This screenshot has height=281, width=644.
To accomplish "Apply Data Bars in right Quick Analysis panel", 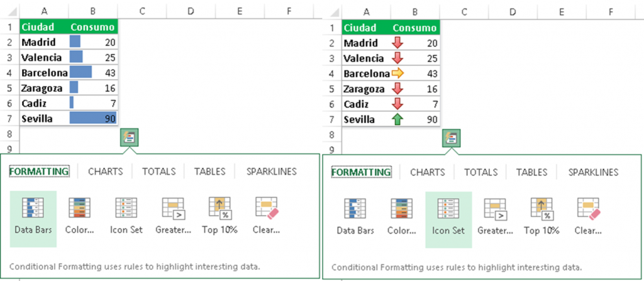I will coord(355,220).
